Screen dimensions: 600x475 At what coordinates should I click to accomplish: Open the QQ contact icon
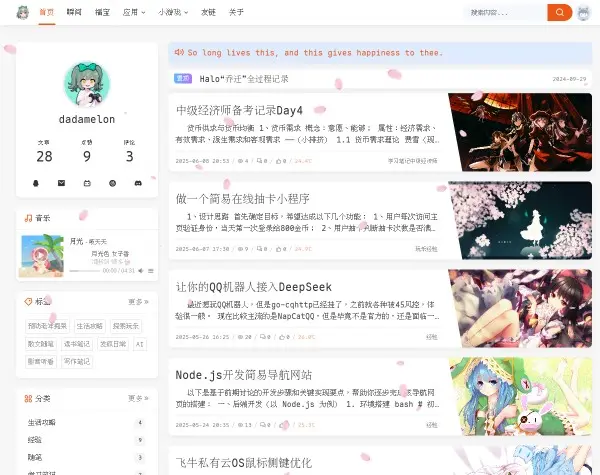pyautogui.click(x=36, y=183)
